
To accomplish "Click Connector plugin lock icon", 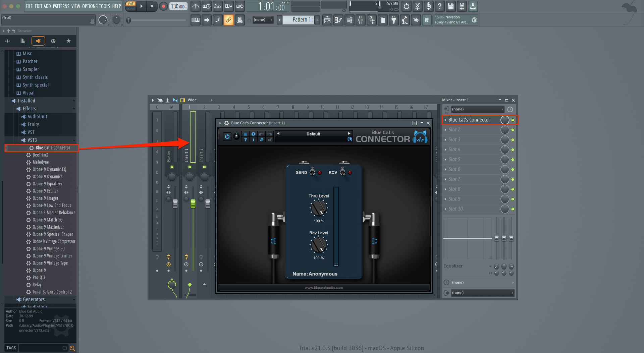I will click(270, 139).
